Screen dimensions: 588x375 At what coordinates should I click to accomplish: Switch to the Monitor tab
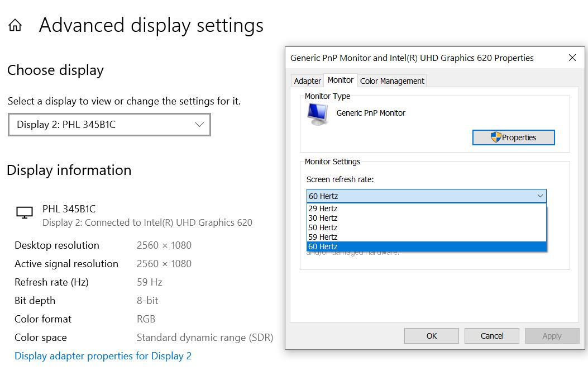tap(340, 80)
